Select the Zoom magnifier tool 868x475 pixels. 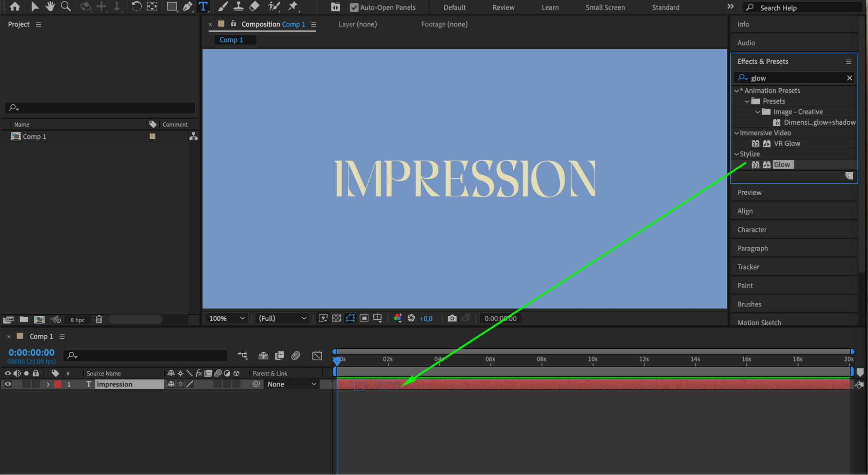point(66,7)
